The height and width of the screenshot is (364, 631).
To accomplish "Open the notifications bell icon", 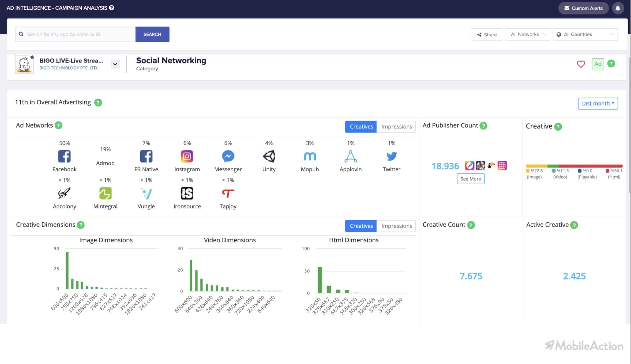I will pos(618,8).
